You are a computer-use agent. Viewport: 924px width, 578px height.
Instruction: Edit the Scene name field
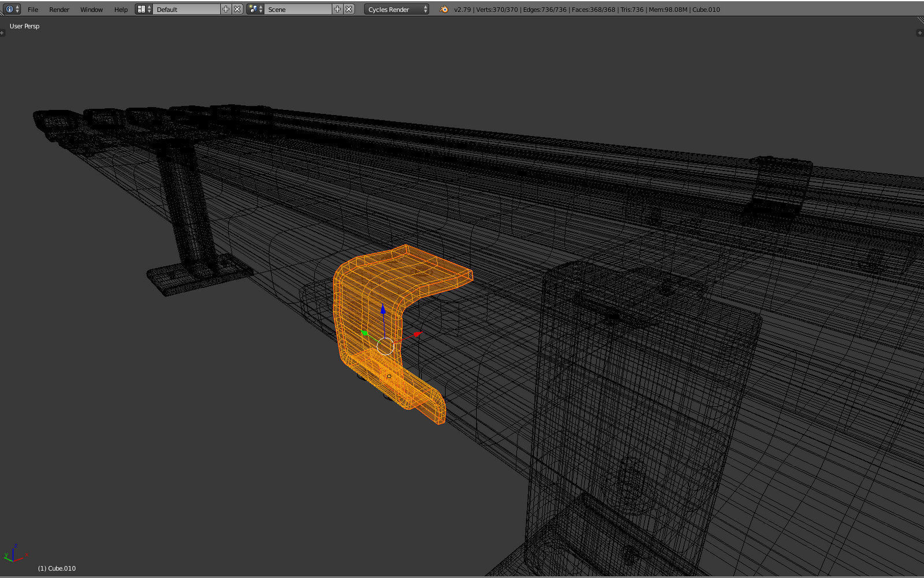pyautogui.click(x=298, y=9)
